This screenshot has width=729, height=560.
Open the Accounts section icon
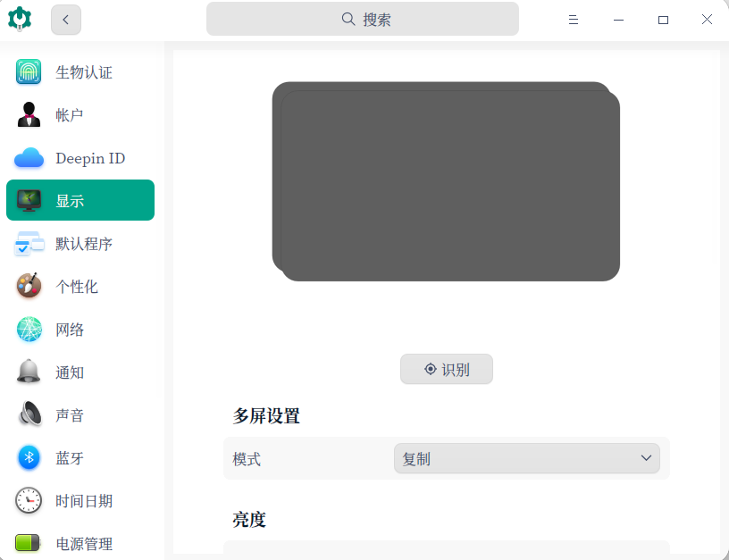point(29,115)
